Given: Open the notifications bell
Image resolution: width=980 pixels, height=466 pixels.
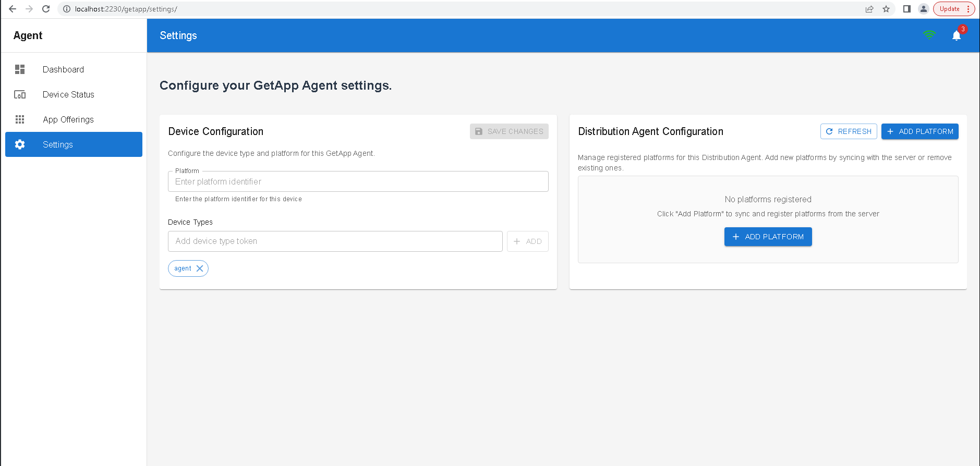Looking at the screenshot, I should click(956, 35).
